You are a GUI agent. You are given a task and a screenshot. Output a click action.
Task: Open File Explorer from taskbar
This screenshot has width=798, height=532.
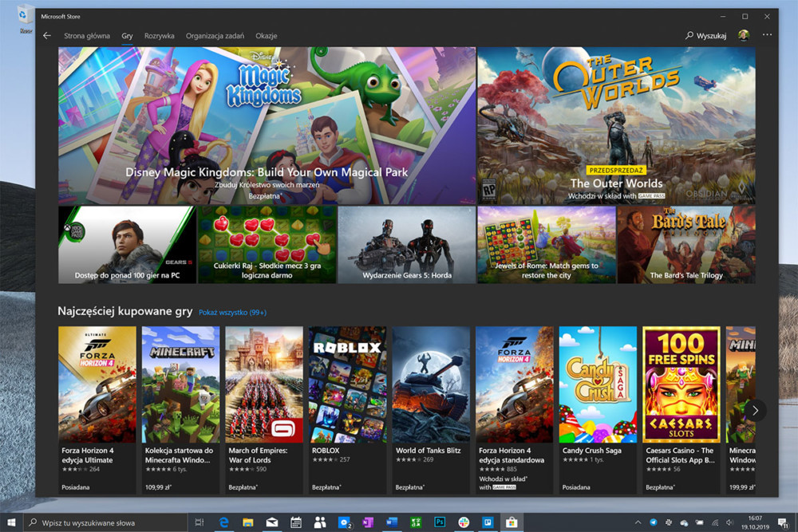pyautogui.click(x=248, y=522)
